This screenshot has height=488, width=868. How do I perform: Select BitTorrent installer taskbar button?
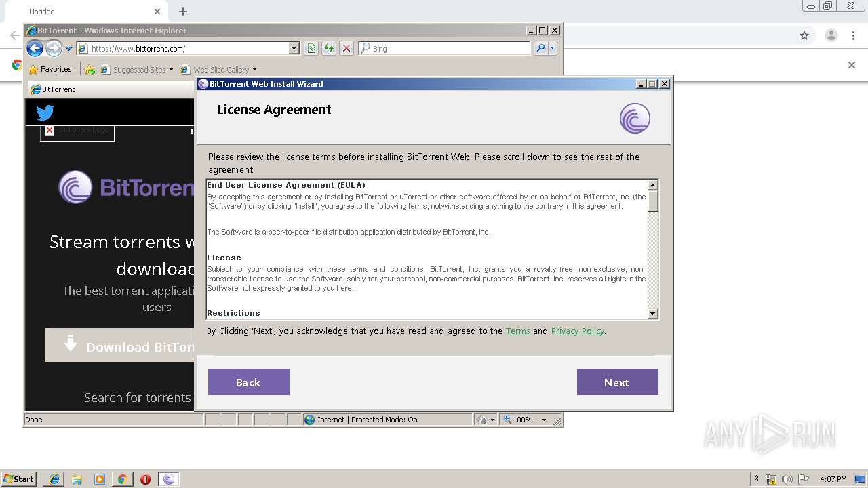click(169, 479)
